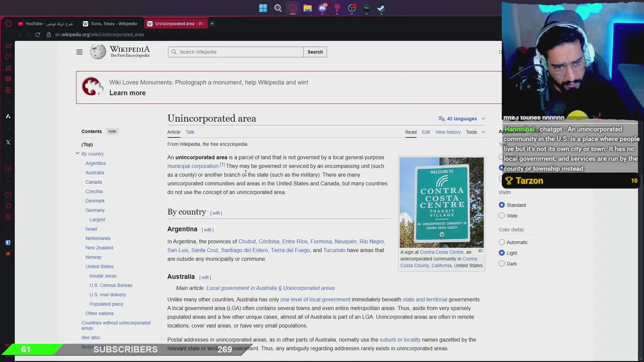Select Light color mode
This screenshot has width=644, height=362.
point(502,253)
